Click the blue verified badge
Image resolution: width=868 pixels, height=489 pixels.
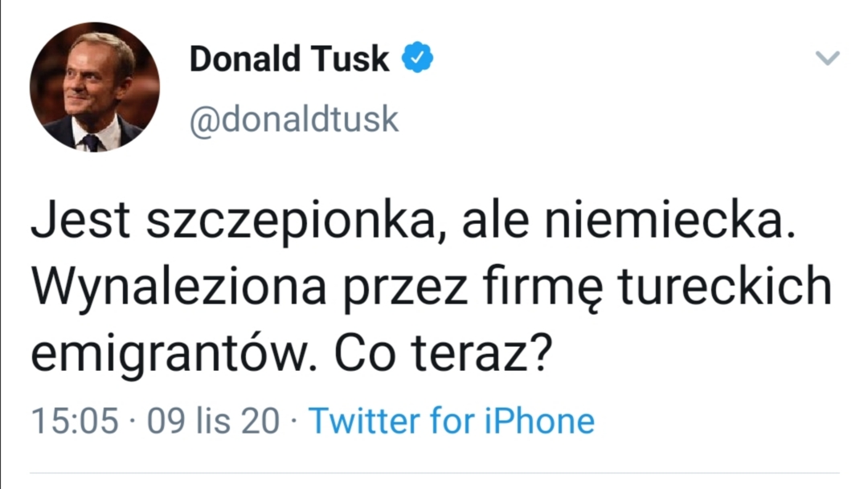coord(418,58)
